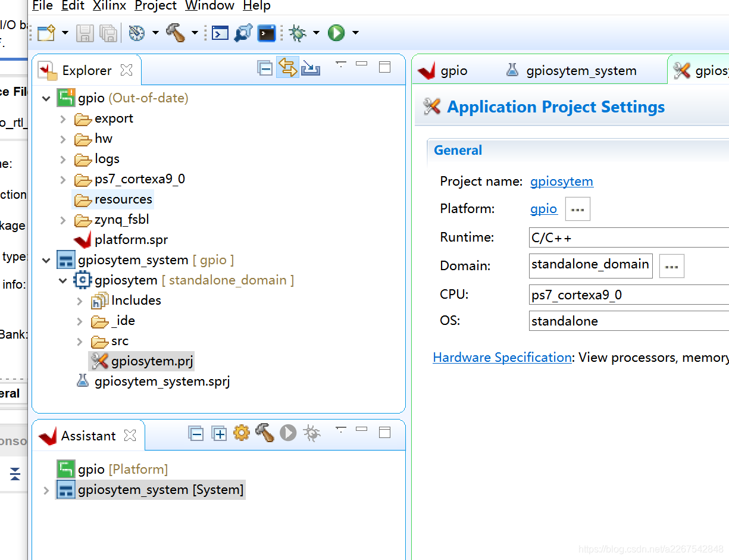Click the Save toolbar icon
This screenshot has height=560, width=729.
85,33
